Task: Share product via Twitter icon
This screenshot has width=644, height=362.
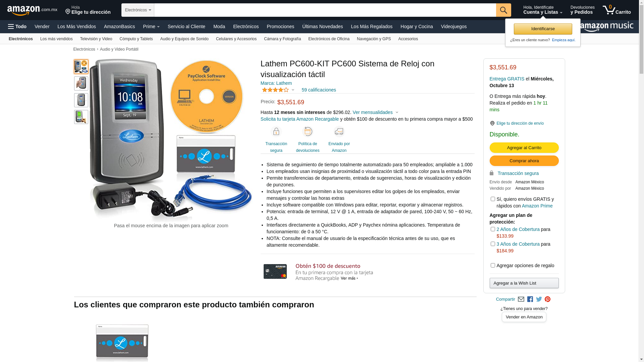Action: point(539,299)
